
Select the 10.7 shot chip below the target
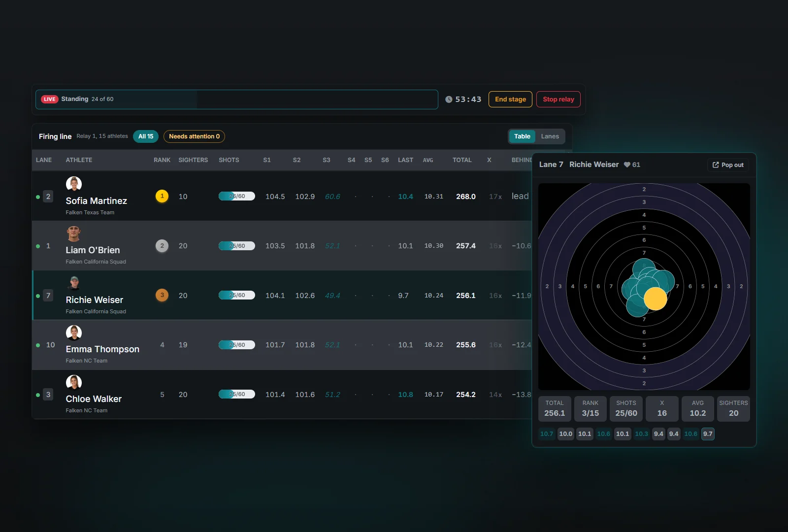tap(547, 434)
